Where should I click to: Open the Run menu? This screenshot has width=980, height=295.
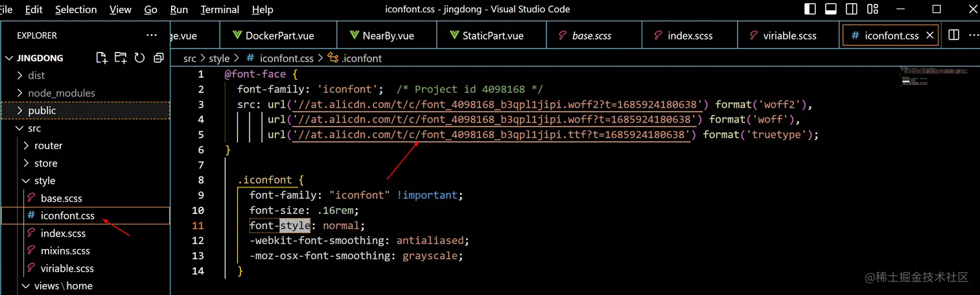tap(179, 10)
